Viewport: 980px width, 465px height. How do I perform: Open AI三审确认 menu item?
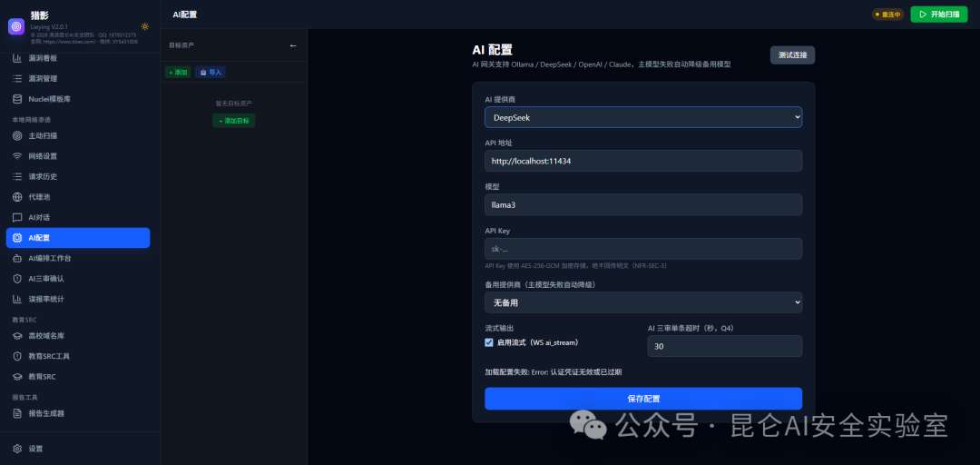(78, 279)
